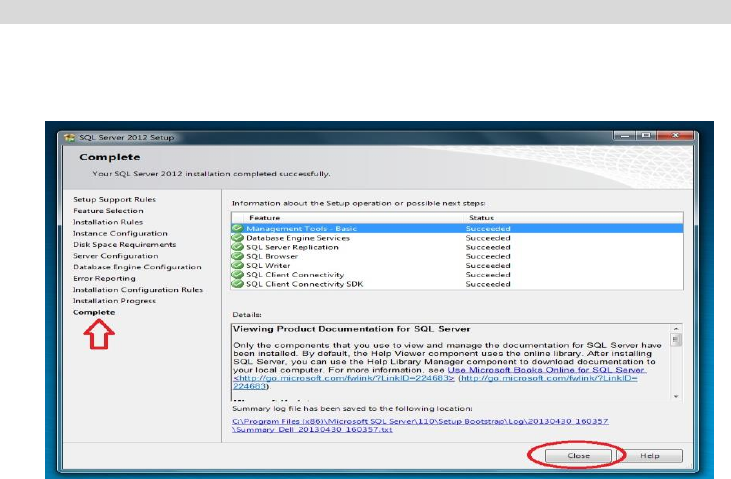The image size is (731, 479).
Task: Click the Close button to finish setup
Action: tap(578, 456)
